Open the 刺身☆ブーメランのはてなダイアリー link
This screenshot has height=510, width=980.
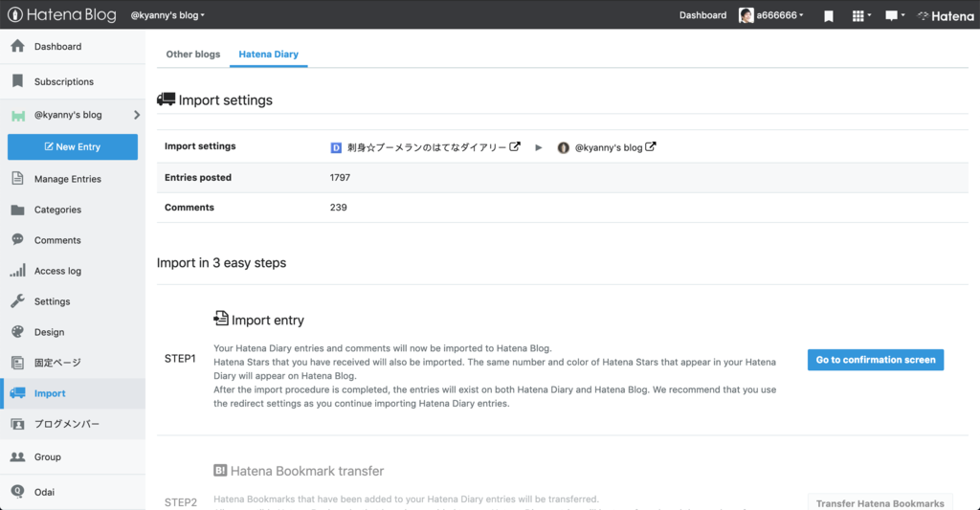coord(427,147)
